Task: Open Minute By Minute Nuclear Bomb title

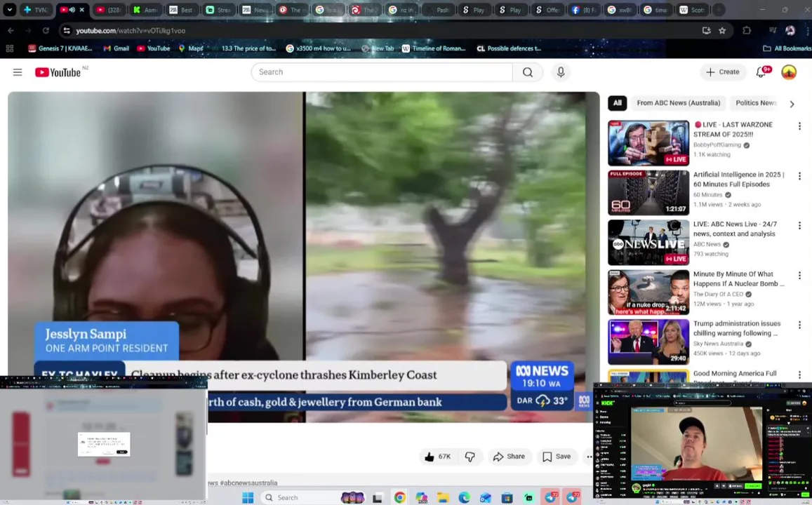Action: (x=739, y=279)
